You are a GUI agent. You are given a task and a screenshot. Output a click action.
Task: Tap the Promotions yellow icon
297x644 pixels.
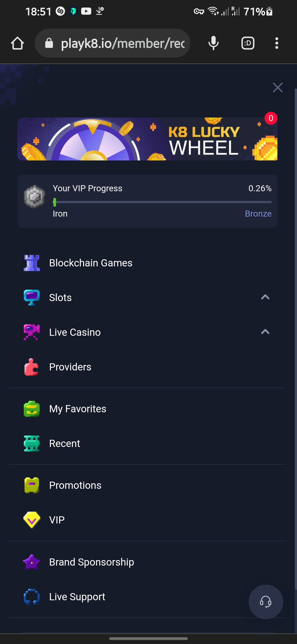coord(32,485)
